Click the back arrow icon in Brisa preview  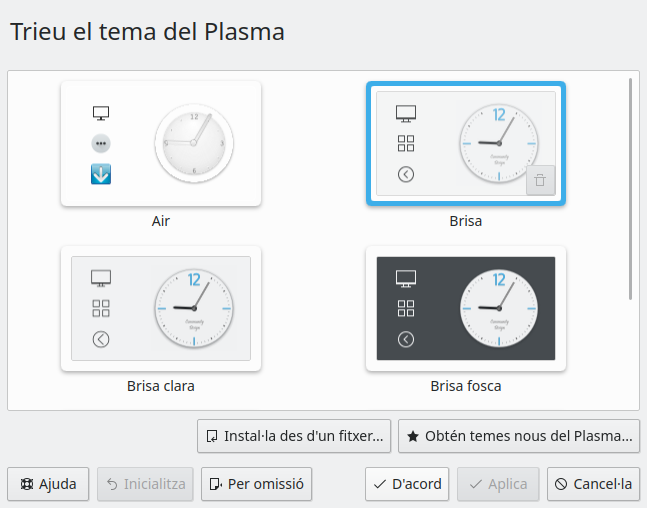[405, 174]
